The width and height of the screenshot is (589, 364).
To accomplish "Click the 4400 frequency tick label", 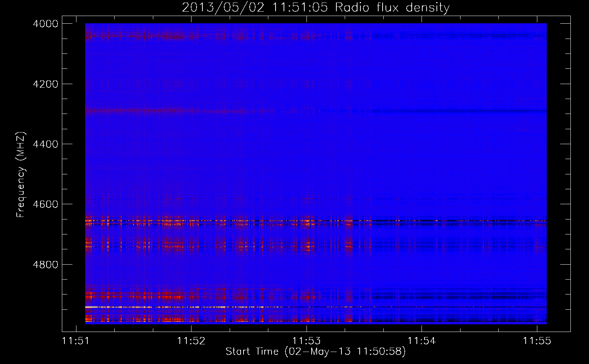I will point(46,144).
